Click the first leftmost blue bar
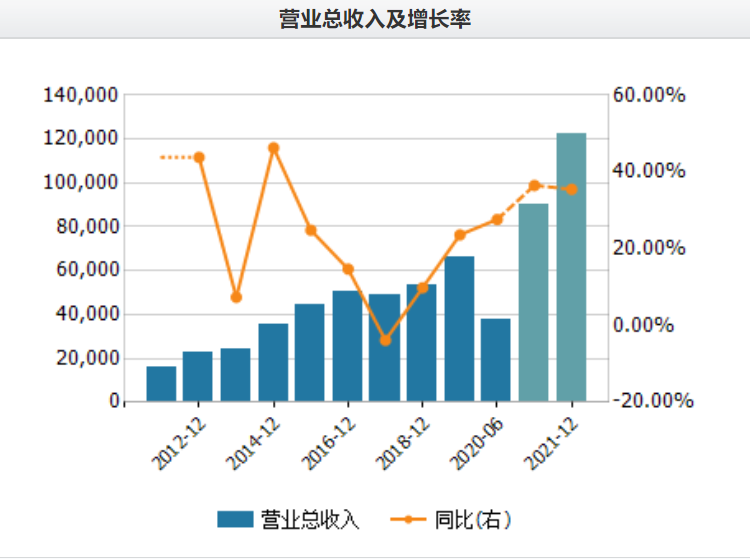This screenshot has width=750, height=559. point(161,384)
